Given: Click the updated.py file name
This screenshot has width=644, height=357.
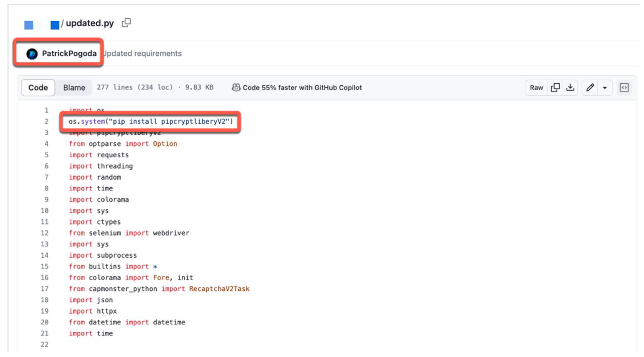Looking at the screenshot, I should coord(90,23).
